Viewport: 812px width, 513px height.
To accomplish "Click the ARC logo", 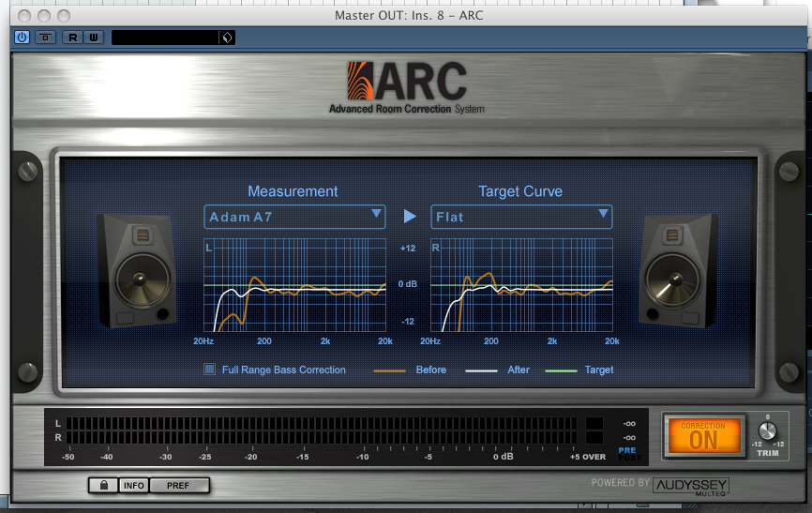I will tap(407, 81).
